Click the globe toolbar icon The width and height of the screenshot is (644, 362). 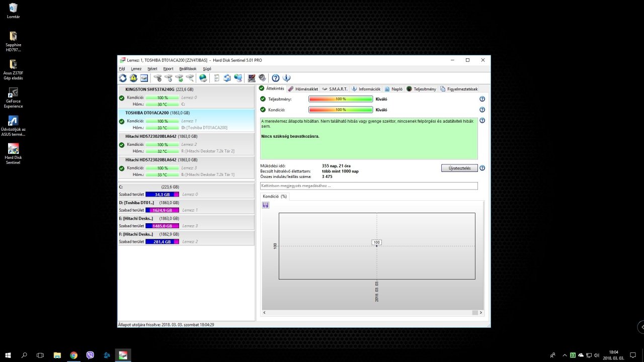[203, 78]
